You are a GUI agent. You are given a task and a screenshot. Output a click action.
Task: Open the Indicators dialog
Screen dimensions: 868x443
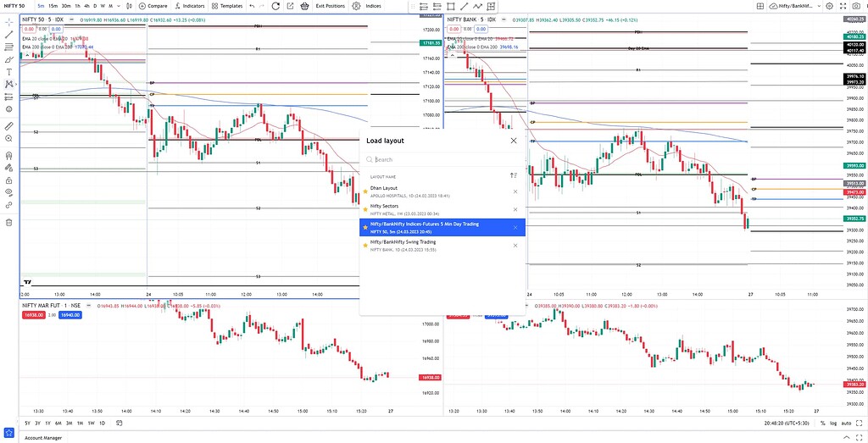[189, 6]
